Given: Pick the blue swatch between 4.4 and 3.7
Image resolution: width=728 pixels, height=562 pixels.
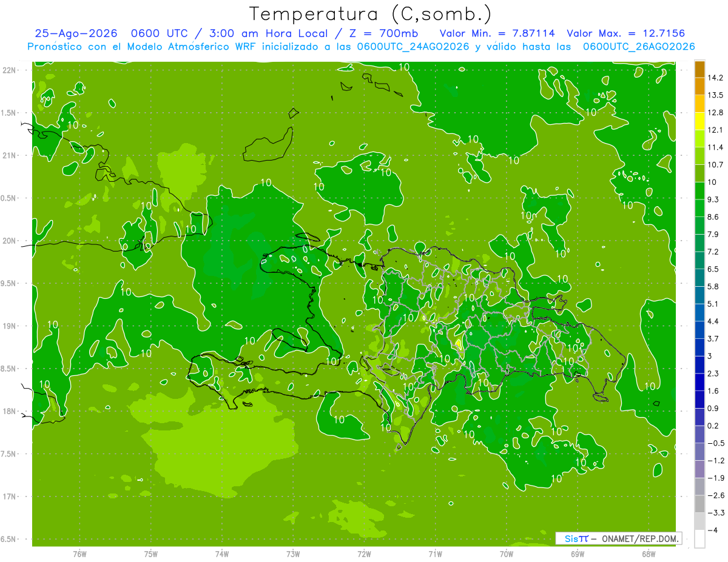Looking at the screenshot, I should tap(699, 330).
